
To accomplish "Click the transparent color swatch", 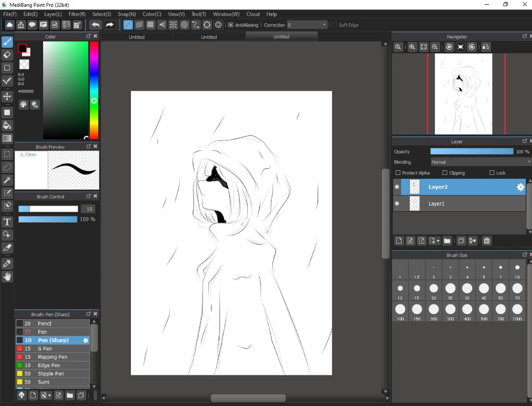I will [24, 64].
